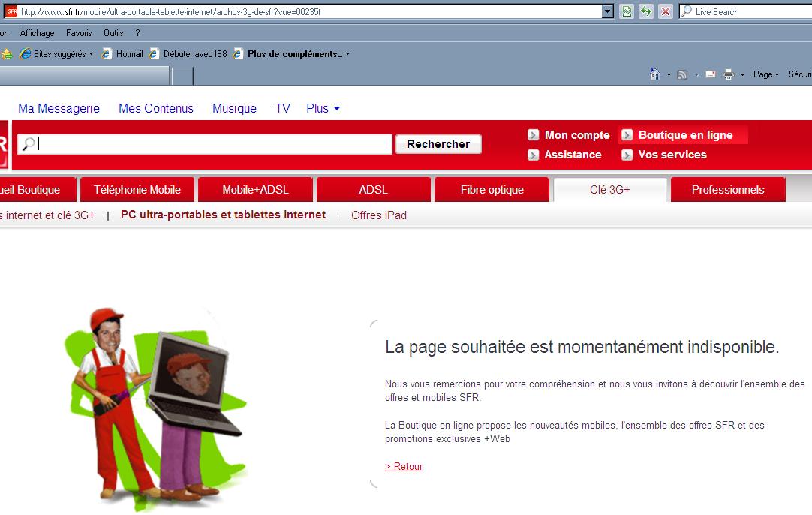Switch to the Fibre optique tab
The width and height of the screenshot is (812, 515).
(x=492, y=190)
